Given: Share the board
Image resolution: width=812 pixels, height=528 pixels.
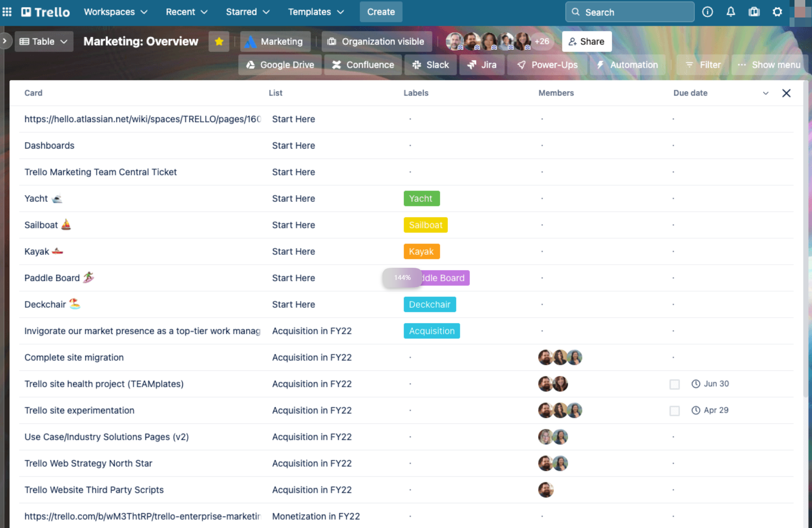Looking at the screenshot, I should tap(586, 41).
